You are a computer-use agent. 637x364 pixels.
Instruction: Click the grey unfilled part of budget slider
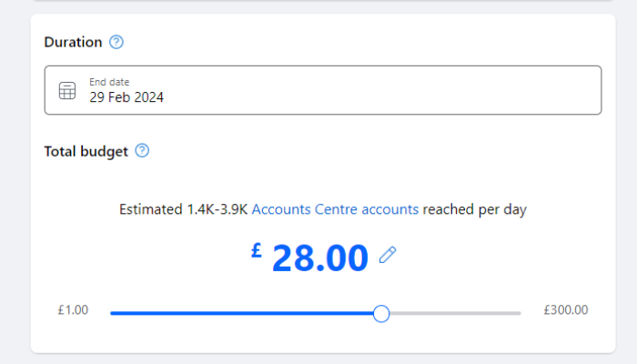tap(455, 313)
